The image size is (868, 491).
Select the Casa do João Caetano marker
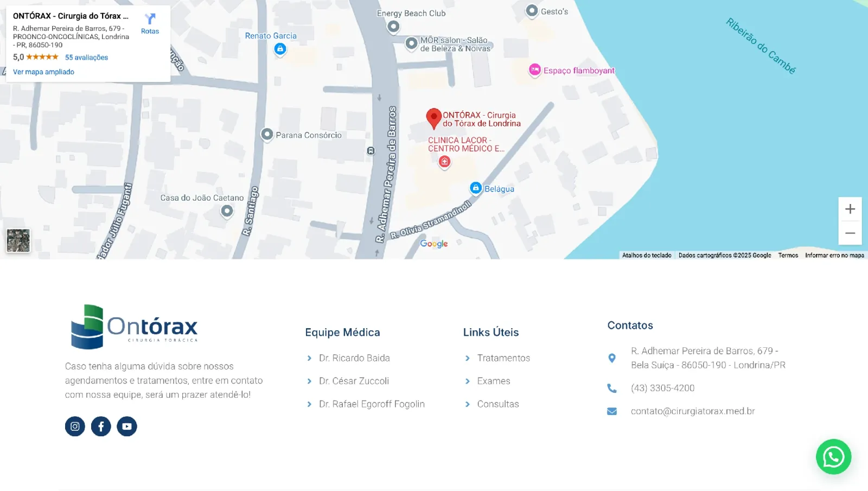227,211
